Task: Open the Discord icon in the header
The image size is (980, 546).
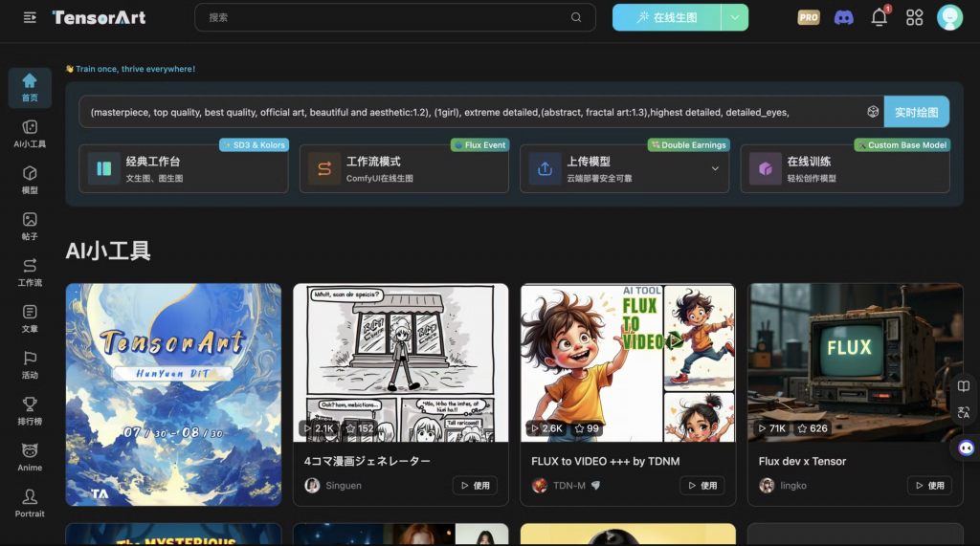Action: point(844,17)
